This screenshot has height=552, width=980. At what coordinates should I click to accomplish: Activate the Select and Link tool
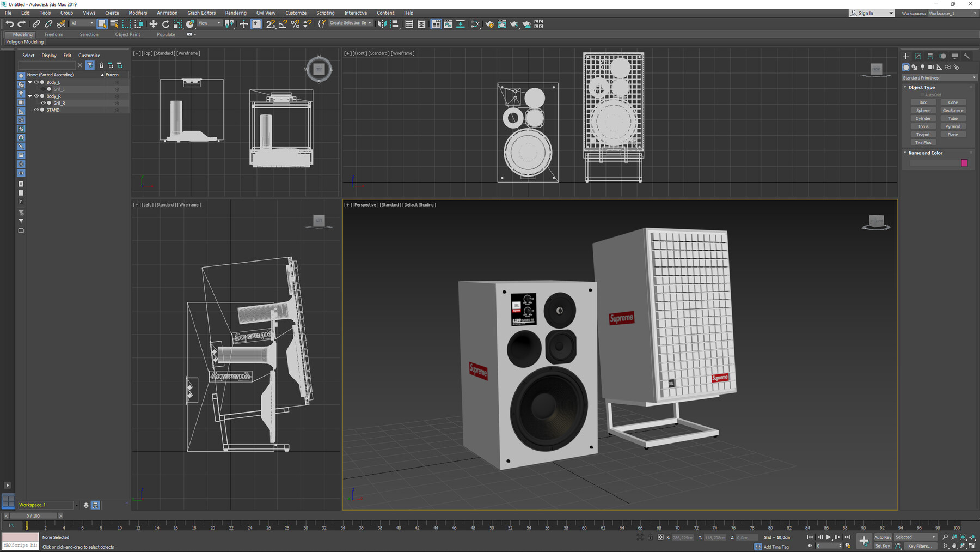36,24
